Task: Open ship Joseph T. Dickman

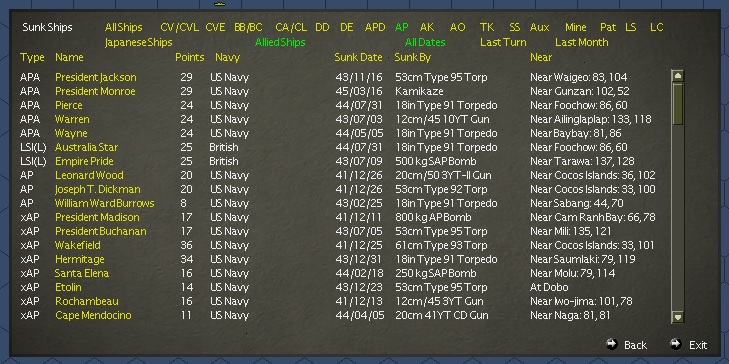Action: click(x=98, y=189)
